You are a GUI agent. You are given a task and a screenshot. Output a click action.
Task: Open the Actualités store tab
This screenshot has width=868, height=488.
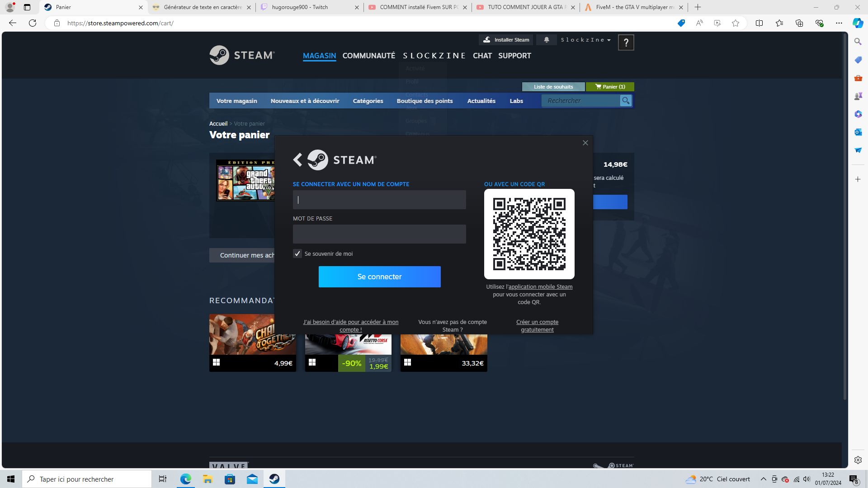tap(481, 101)
